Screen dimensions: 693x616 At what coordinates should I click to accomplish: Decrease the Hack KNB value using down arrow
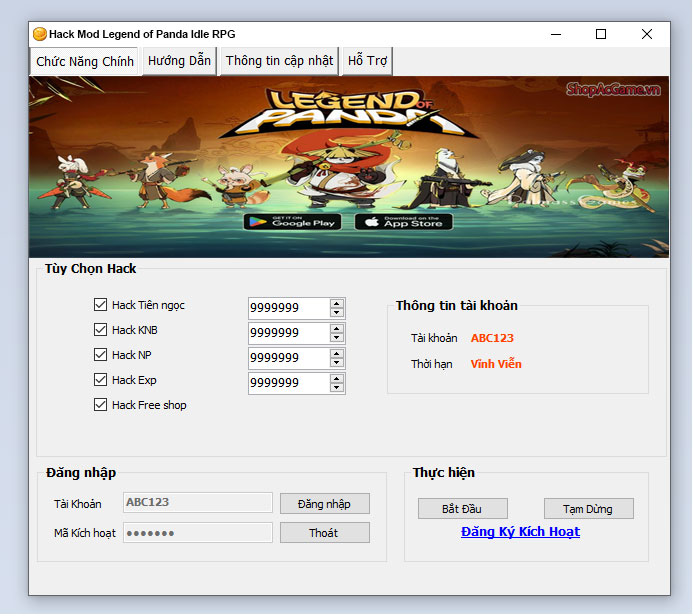click(337, 338)
